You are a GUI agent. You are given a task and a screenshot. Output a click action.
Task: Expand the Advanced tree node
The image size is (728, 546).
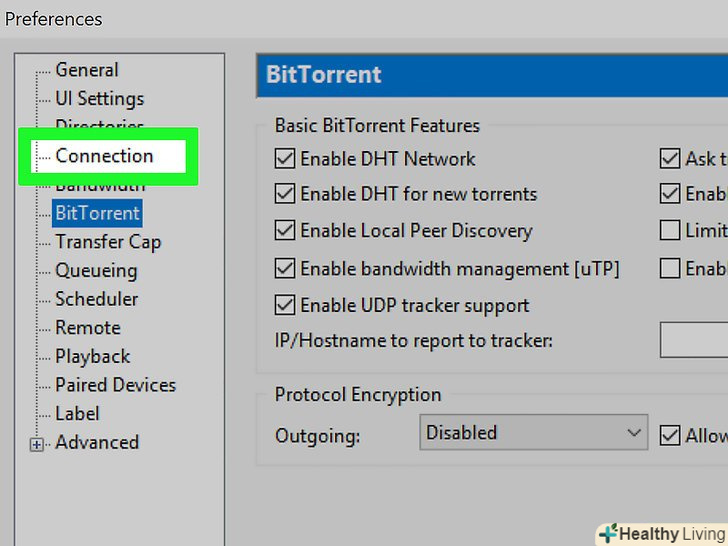[37, 444]
